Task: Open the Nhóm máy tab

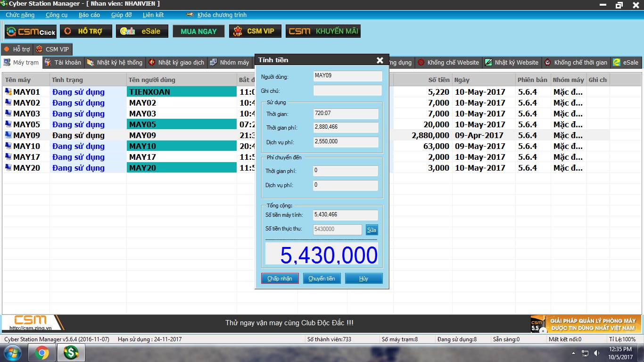Action: coord(230,62)
